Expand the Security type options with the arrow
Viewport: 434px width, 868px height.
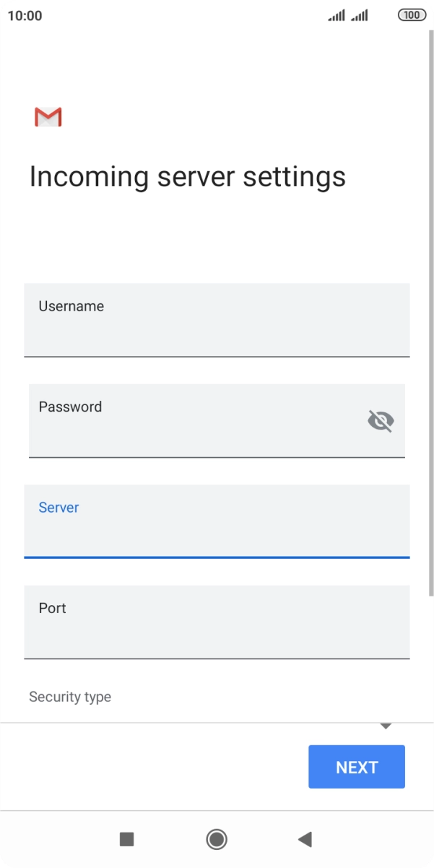[386, 724]
